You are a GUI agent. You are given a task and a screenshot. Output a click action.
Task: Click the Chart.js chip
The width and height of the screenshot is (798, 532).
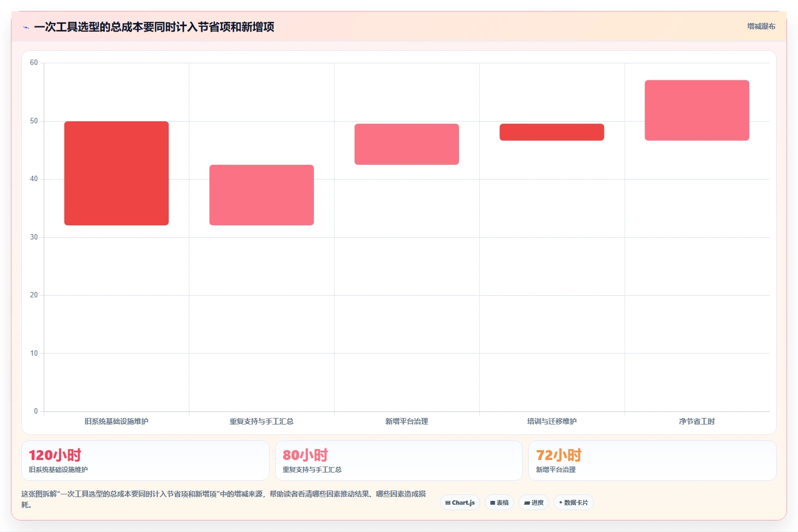click(460, 503)
